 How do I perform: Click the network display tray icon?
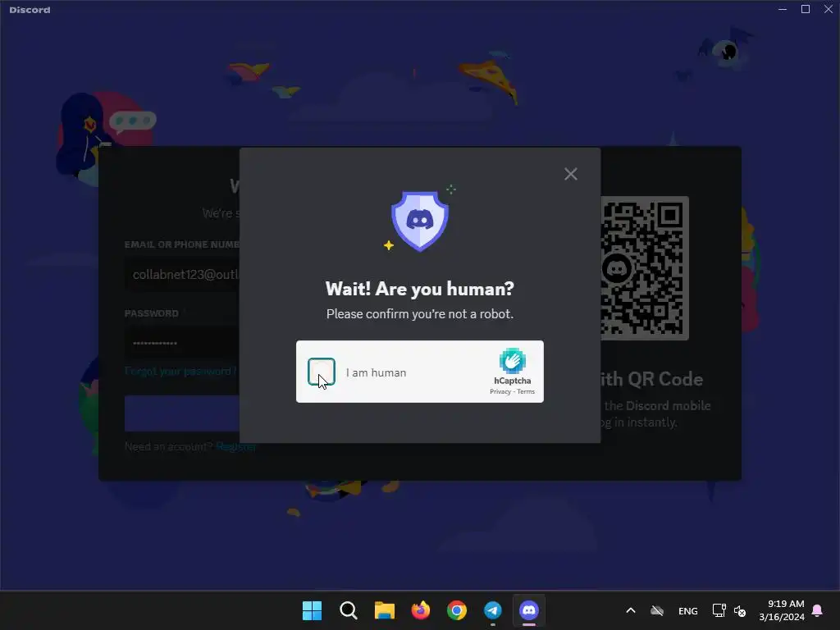pos(719,610)
